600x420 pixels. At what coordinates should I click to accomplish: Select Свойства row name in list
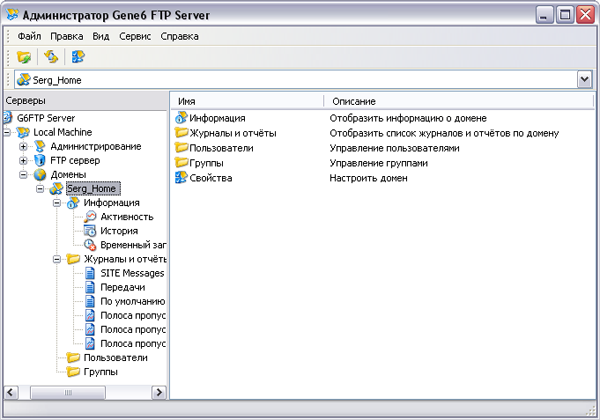pos(211,178)
